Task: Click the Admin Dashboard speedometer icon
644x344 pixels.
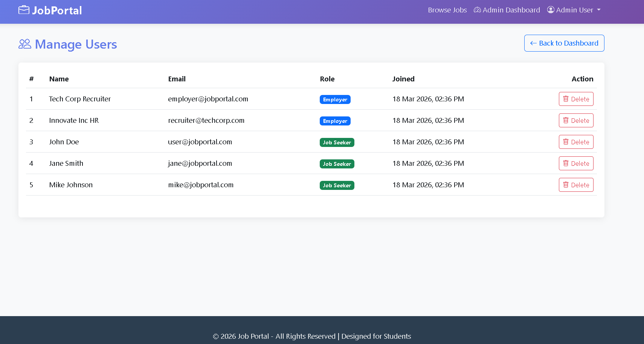Action: click(x=477, y=10)
